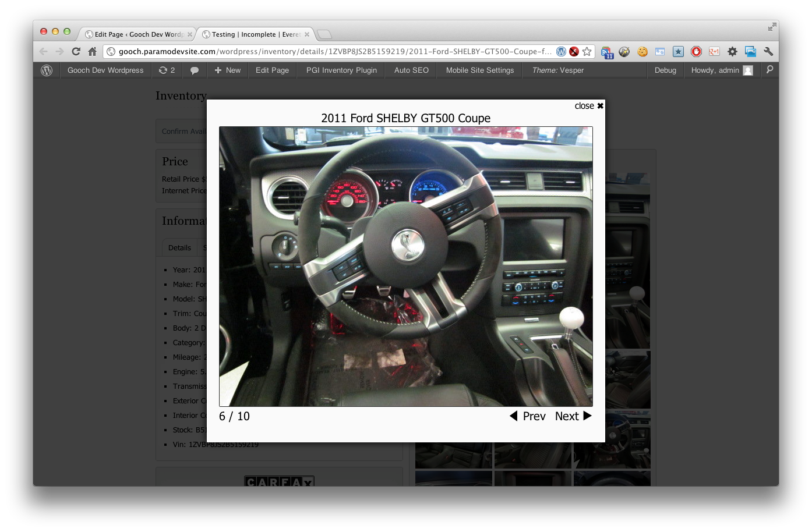Bookmark this page with the star icon
The height and width of the screenshot is (532, 812).
pos(587,52)
